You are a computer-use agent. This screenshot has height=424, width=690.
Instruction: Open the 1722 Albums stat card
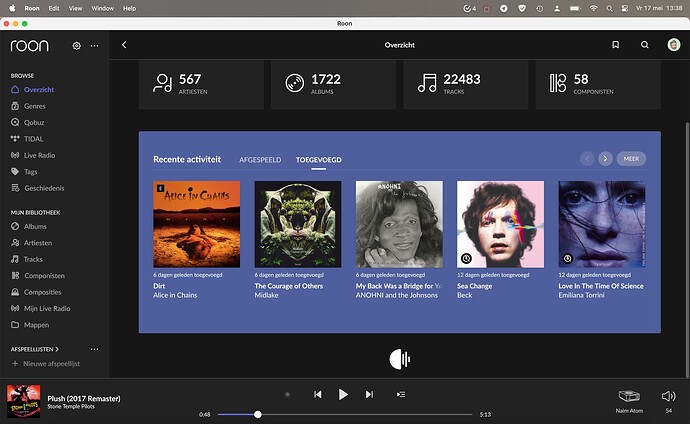pyautogui.click(x=333, y=84)
